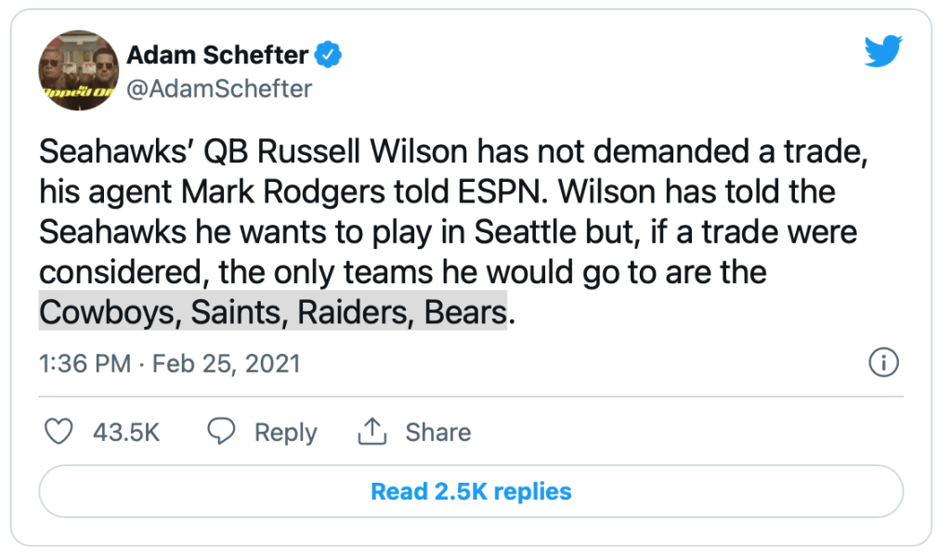This screenshot has width=951, height=560.
Task: Click the reply speech bubble icon
Action: tap(221, 432)
